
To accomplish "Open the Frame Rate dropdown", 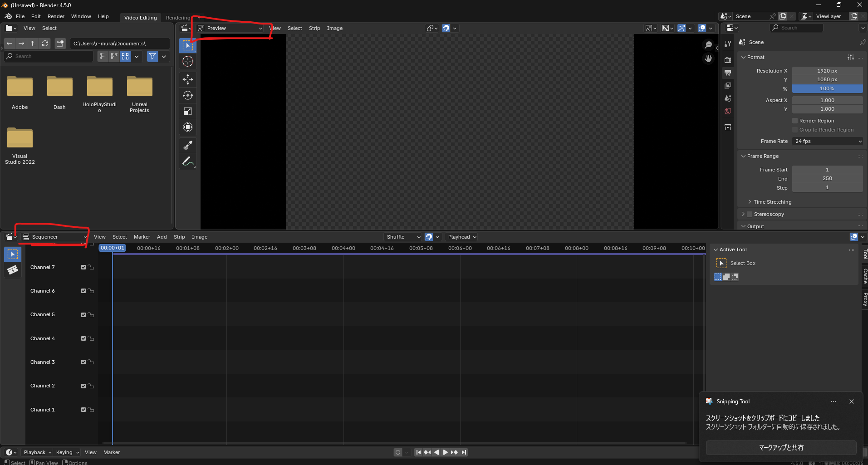I will (828, 141).
